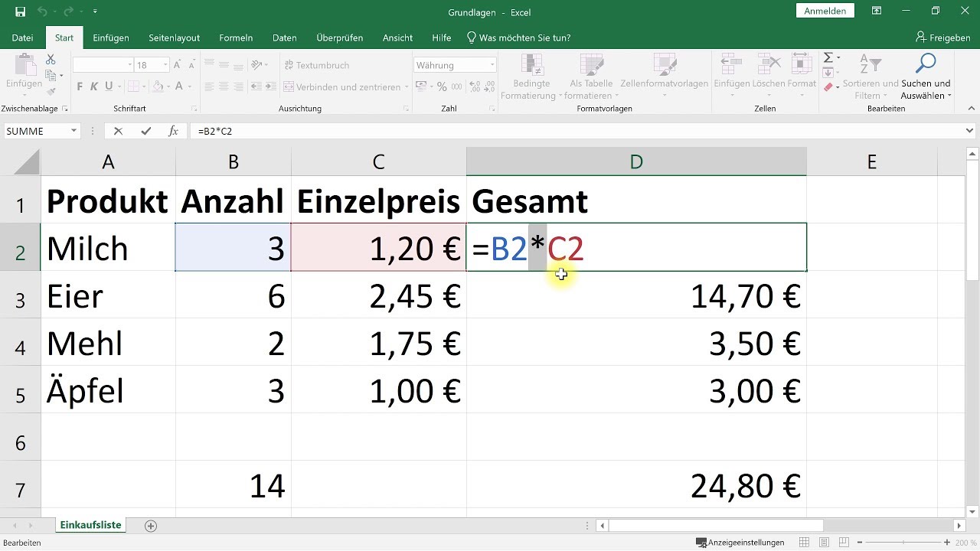The image size is (980, 551).
Task: Open the Datei tab
Action: pyautogui.click(x=22, y=37)
